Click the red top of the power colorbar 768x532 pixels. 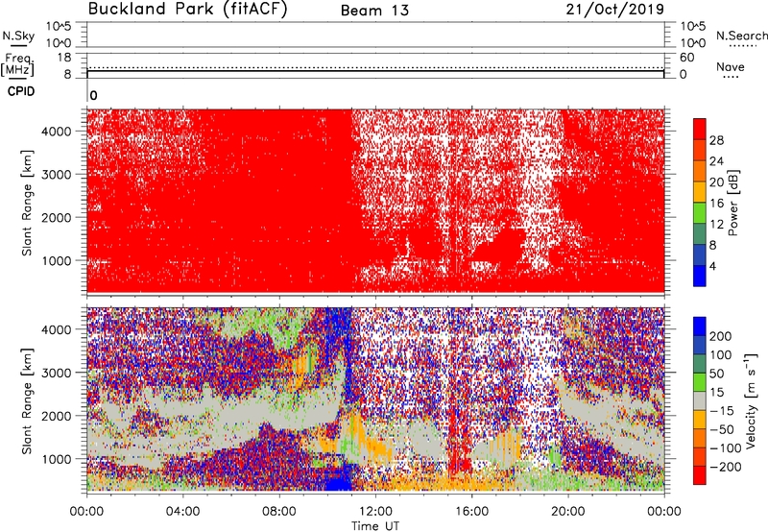point(700,129)
